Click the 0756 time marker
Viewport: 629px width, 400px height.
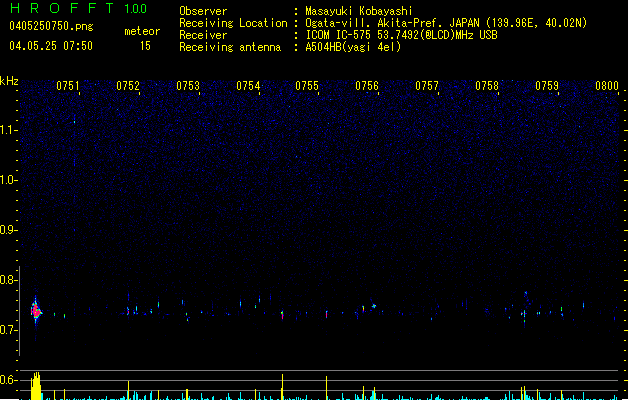pyautogui.click(x=367, y=86)
